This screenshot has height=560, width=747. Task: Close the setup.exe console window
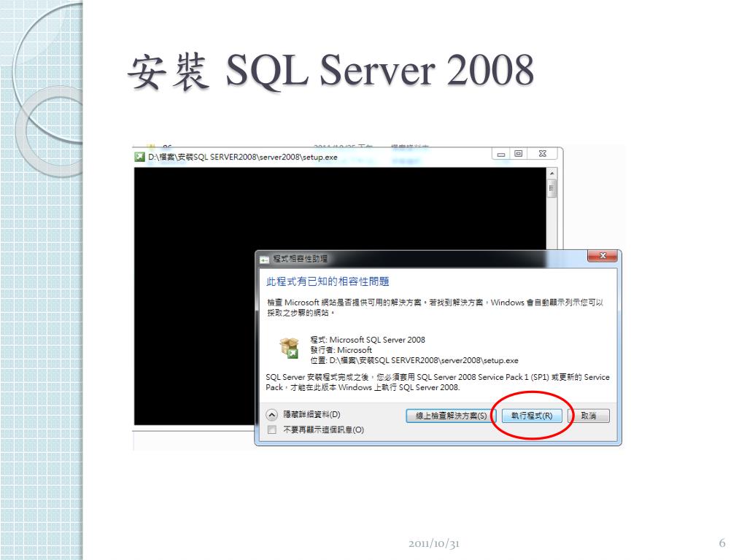point(542,153)
